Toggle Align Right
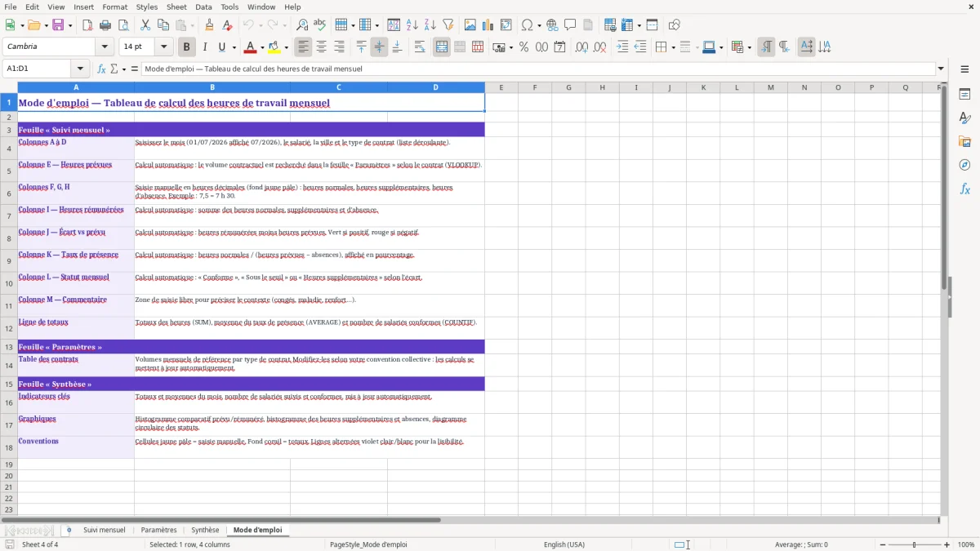 (x=339, y=47)
